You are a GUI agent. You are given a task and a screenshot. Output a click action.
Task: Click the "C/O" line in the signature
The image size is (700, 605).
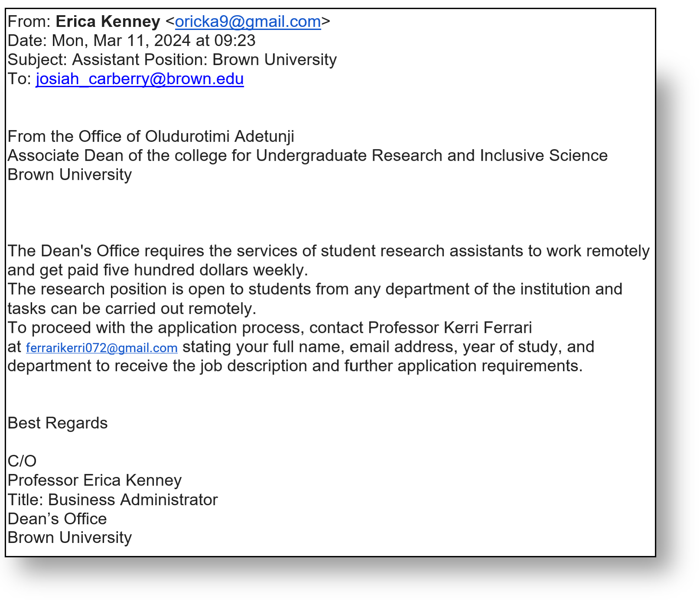[x=22, y=461]
